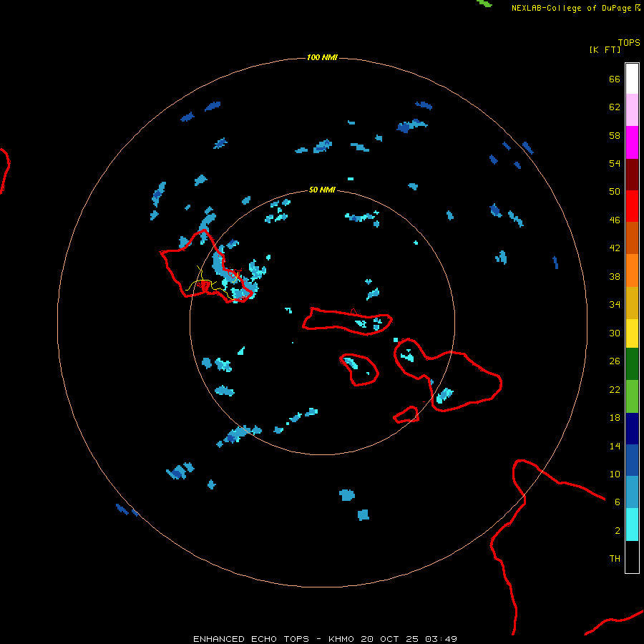The image size is (644, 644).
Task: Click the KHMO radar site identifier
Action: [341, 639]
